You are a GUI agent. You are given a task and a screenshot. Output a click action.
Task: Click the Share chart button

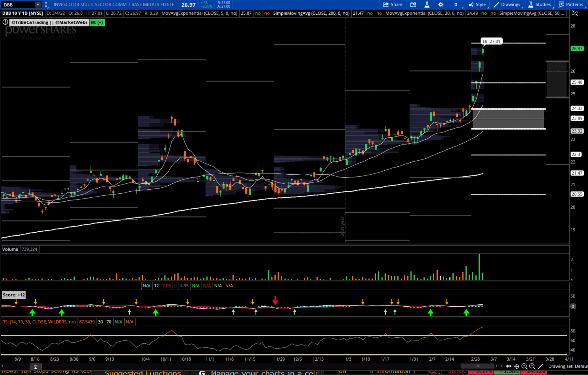(392, 4)
